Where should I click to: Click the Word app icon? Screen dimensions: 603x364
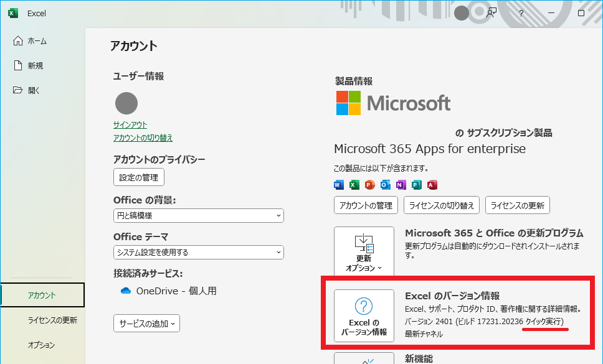click(339, 185)
